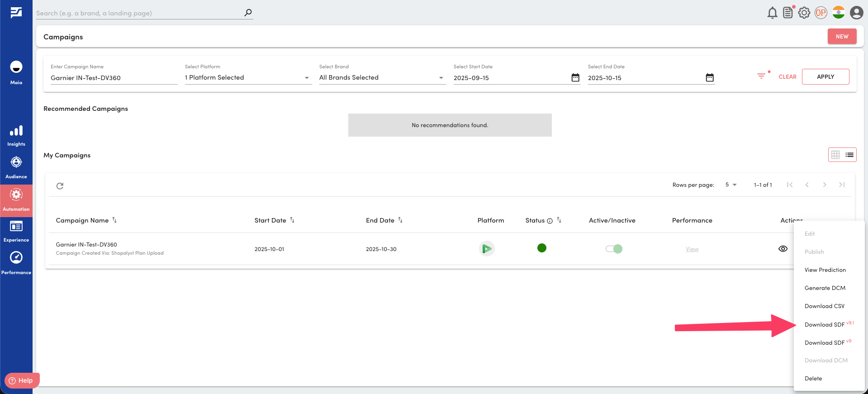Select Publish from the actions menu

(x=829, y=252)
